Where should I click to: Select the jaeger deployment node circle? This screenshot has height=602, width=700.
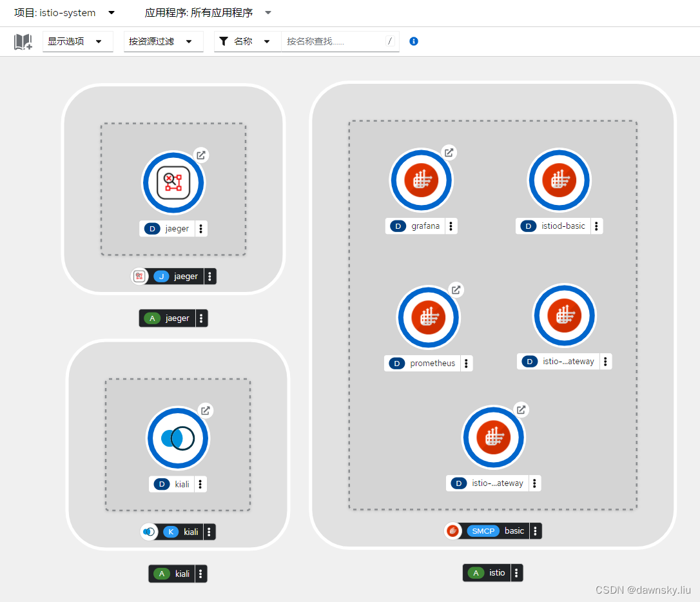pos(173,183)
